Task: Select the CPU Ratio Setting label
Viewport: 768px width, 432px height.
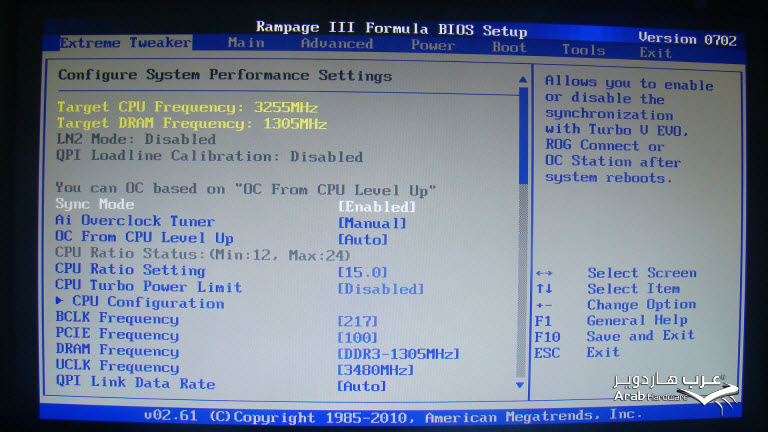Action: coord(130,270)
